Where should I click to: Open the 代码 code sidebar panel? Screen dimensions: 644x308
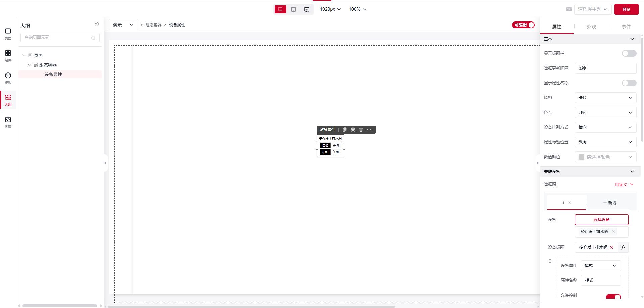pos(8,122)
